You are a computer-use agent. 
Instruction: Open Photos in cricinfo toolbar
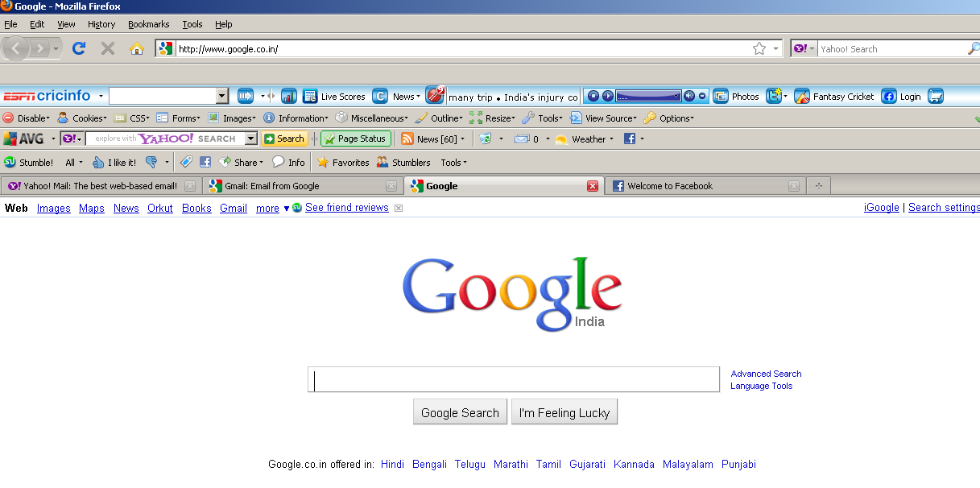(736, 97)
